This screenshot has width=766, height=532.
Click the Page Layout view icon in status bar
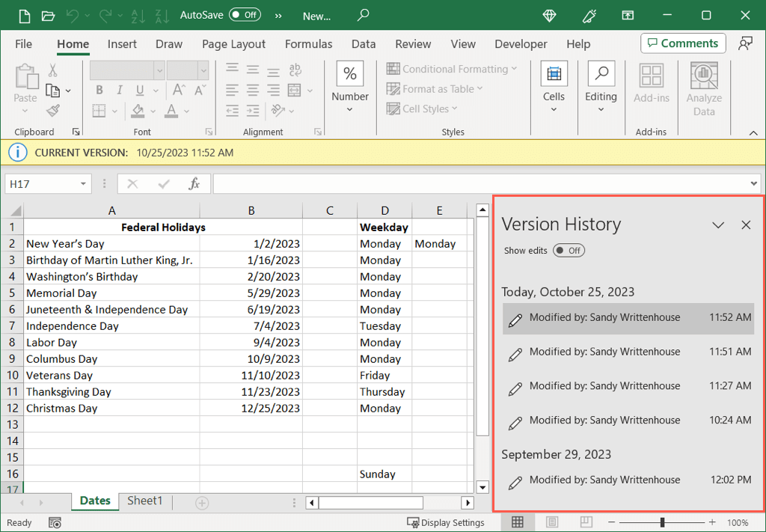552,522
